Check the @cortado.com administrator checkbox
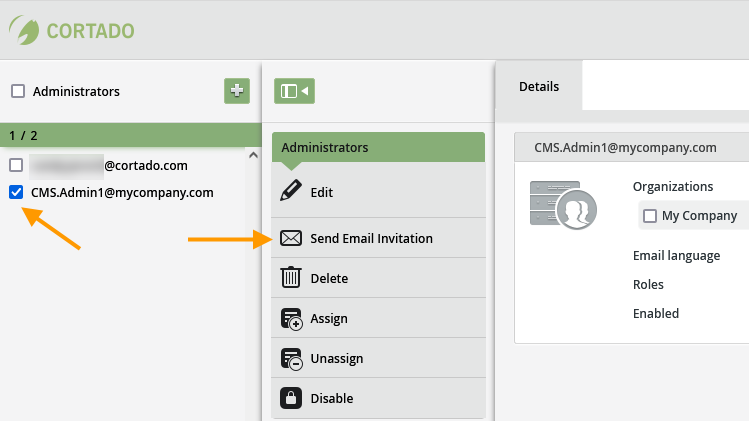Screen dimensions: 749x421 coord(16,165)
